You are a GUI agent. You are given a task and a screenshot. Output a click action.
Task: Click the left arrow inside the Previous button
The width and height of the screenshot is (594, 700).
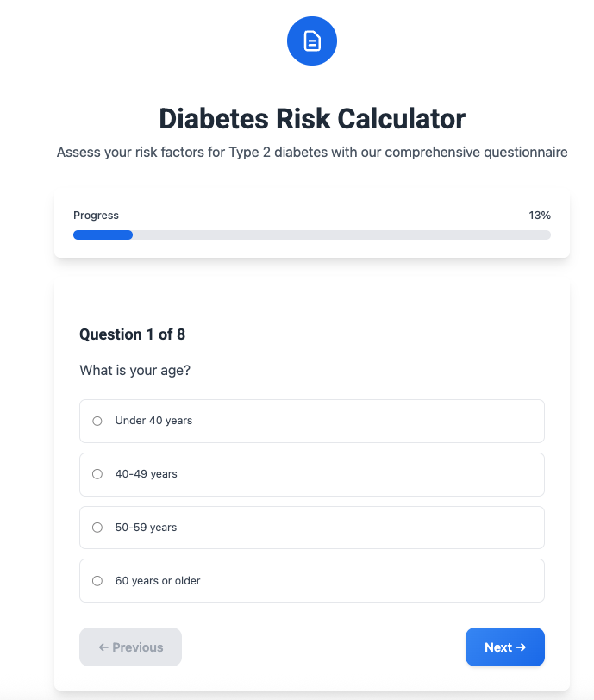click(x=102, y=647)
